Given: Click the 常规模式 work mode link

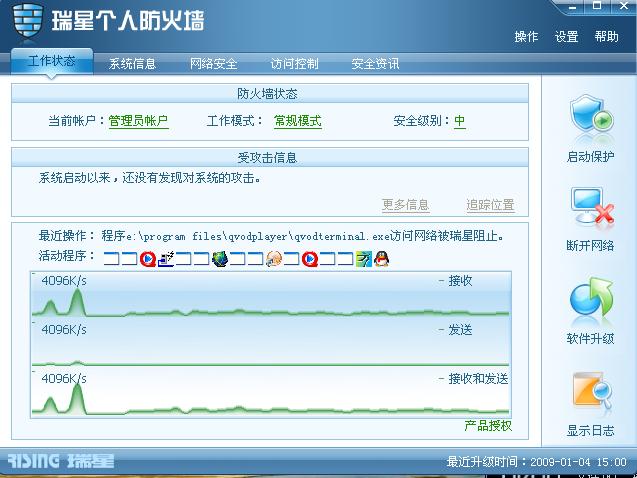Looking at the screenshot, I should [298, 121].
